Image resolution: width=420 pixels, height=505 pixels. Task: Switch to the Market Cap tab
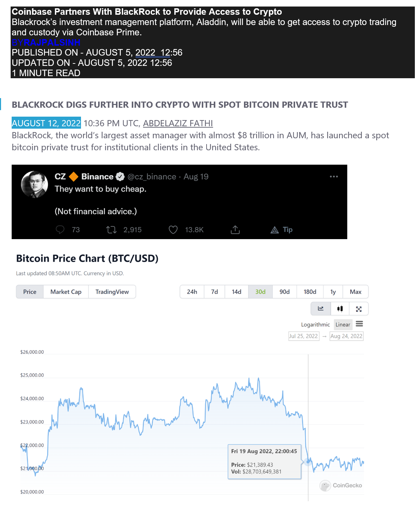click(x=66, y=292)
